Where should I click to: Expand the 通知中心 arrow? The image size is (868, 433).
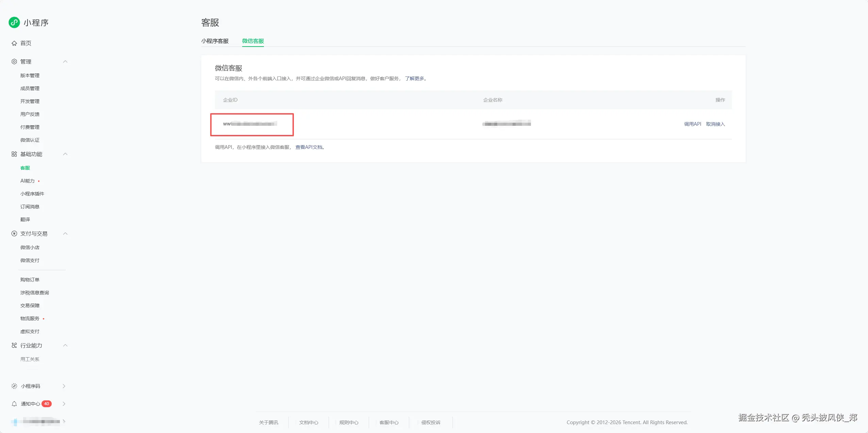(64, 404)
